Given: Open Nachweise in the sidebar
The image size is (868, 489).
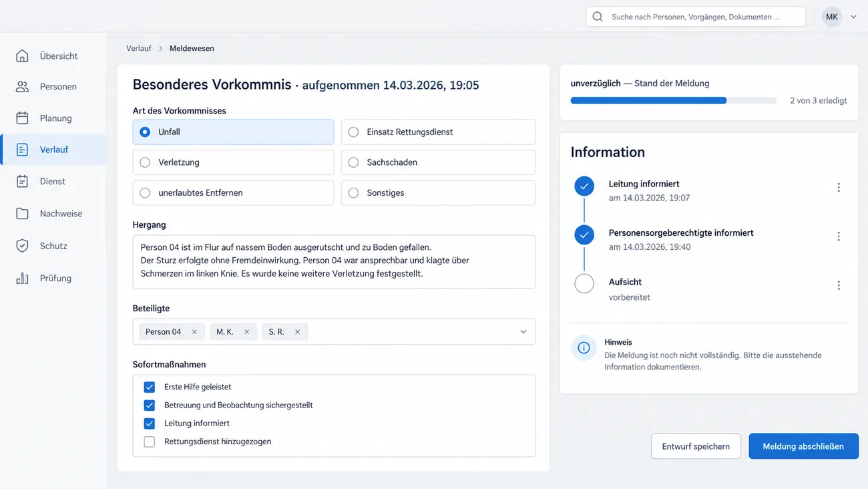Looking at the screenshot, I should [53, 214].
